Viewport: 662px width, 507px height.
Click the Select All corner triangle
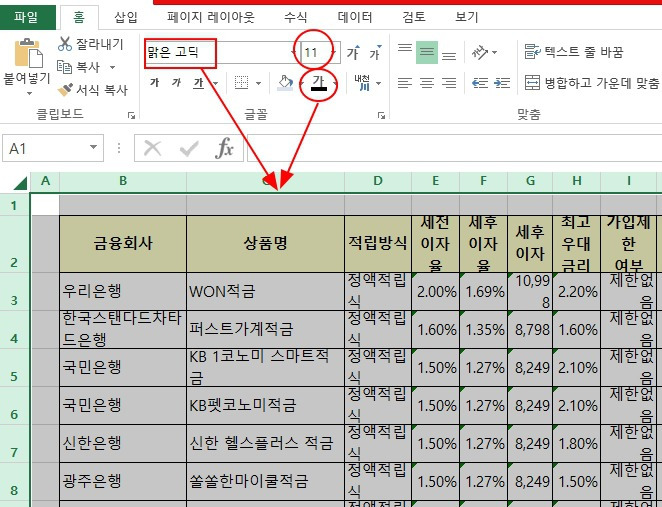click(x=20, y=183)
